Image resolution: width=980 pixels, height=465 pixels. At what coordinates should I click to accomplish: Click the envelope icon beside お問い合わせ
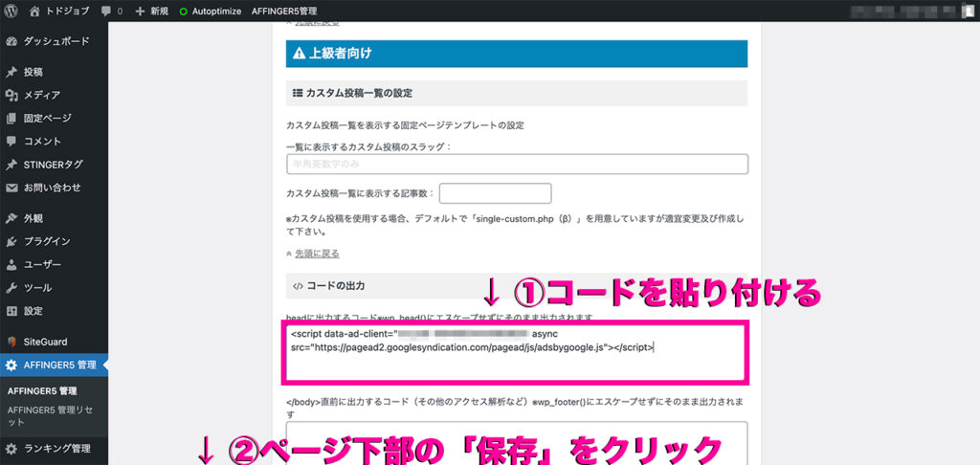coord(11,188)
